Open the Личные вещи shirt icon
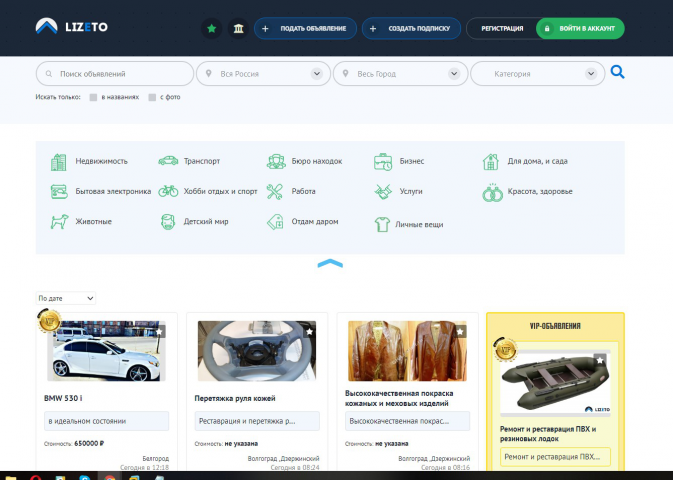Screen dimensions: 673x480 click(382, 224)
